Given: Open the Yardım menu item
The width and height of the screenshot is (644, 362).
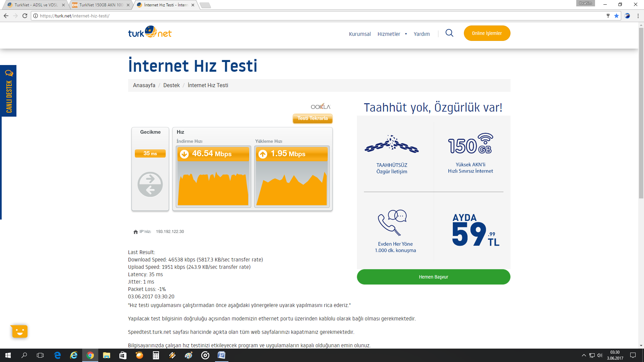Looking at the screenshot, I should click(422, 34).
